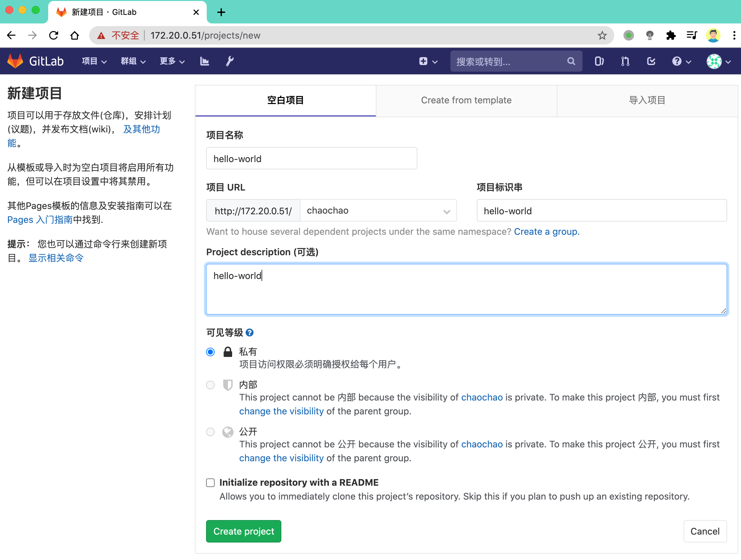Screen dimensions: 741x560
Task: Select the 公开 public visibility radio button
Action: [x=210, y=432]
